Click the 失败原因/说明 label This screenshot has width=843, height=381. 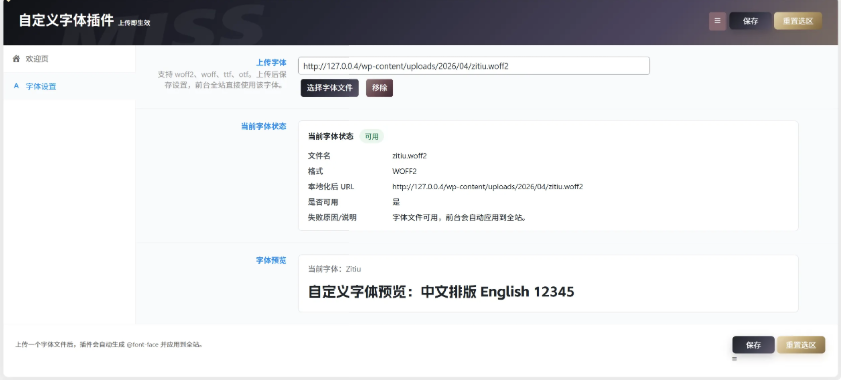click(332, 218)
